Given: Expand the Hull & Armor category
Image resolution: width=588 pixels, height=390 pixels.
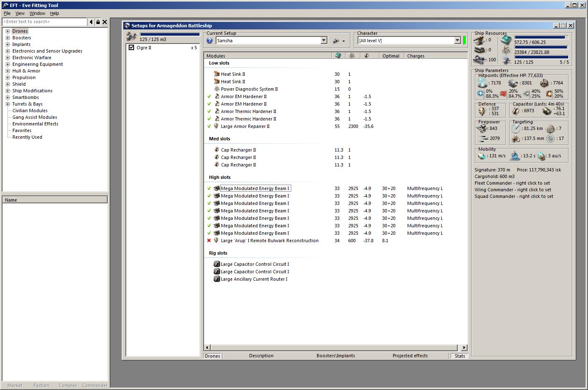Looking at the screenshot, I should click(x=7, y=71).
